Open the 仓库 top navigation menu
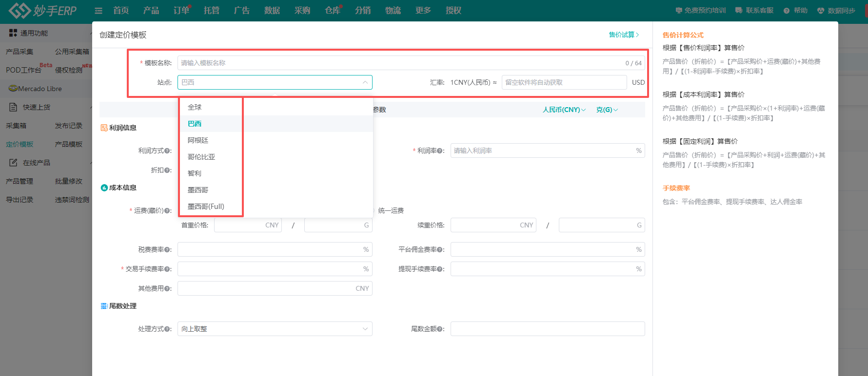 coord(333,11)
